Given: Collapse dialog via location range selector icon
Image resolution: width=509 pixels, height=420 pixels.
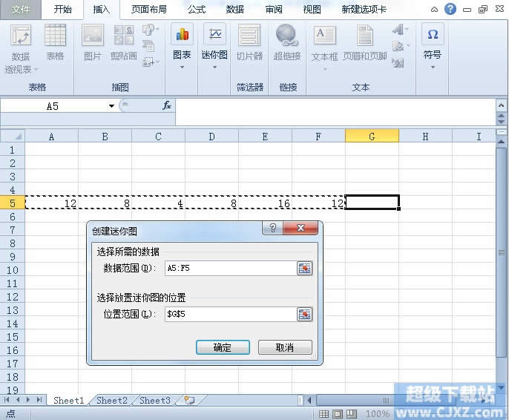Looking at the screenshot, I should pyautogui.click(x=304, y=314).
